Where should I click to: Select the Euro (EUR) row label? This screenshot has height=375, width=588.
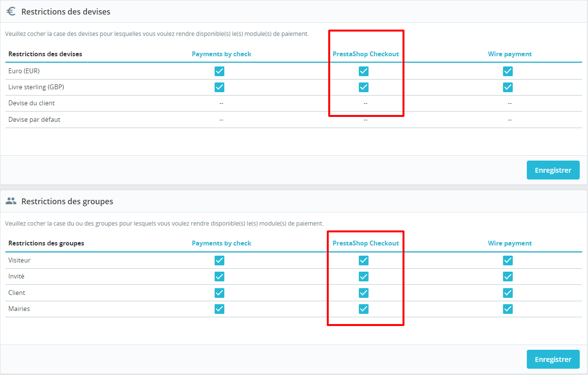point(24,71)
